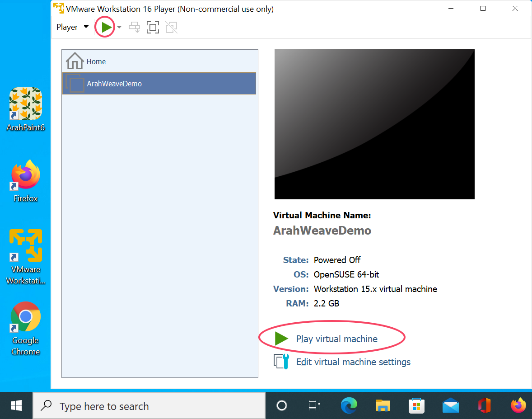The width and height of the screenshot is (532, 419).
Task: Click the virtual machine preview thumbnail
Action: (x=374, y=124)
